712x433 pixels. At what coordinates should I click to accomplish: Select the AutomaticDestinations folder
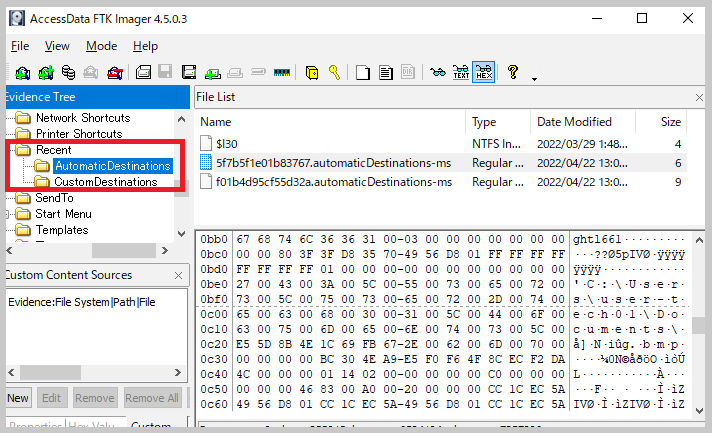[x=113, y=166]
